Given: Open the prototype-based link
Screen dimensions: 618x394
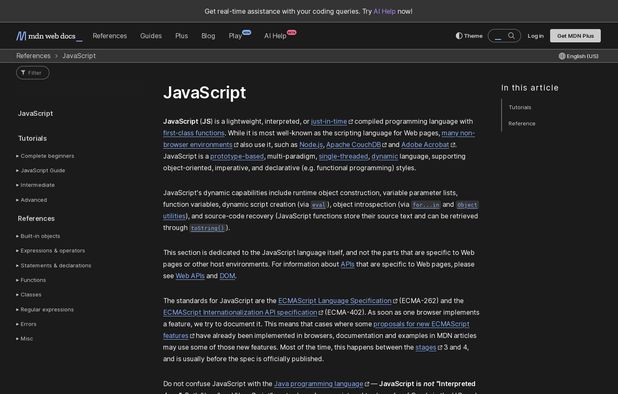Looking at the screenshot, I should pyautogui.click(x=237, y=156).
